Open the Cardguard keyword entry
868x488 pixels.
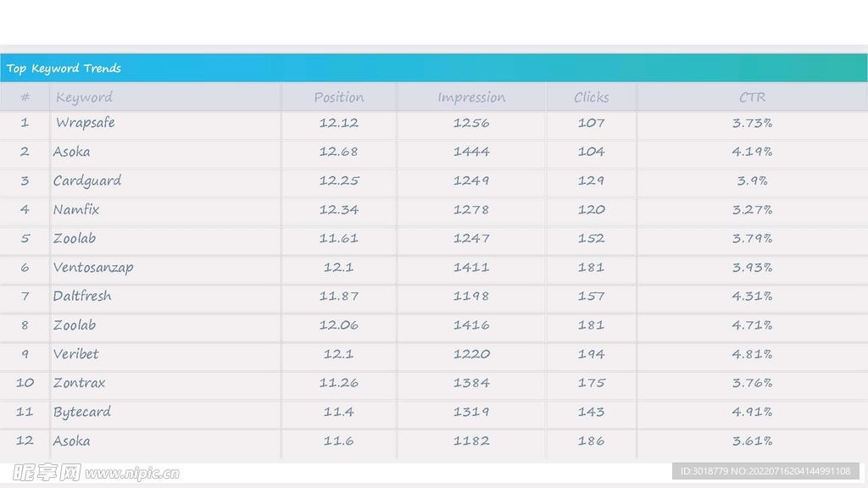pyautogui.click(x=87, y=180)
